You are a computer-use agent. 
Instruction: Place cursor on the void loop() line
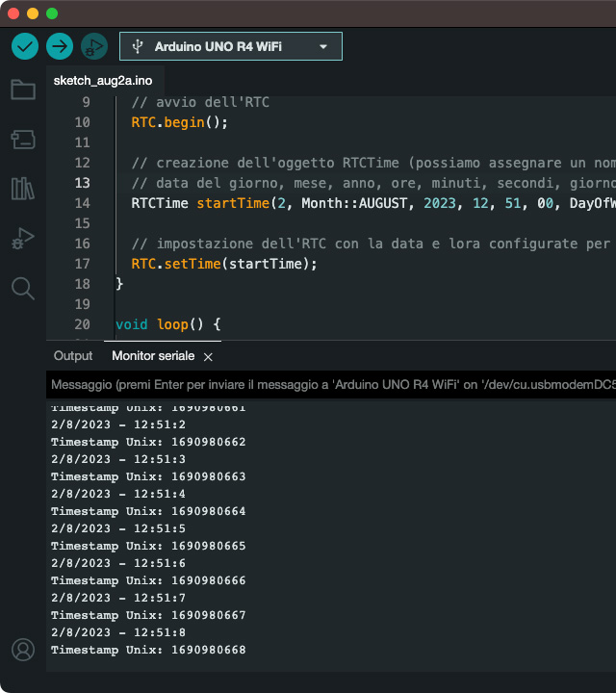(x=168, y=324)
